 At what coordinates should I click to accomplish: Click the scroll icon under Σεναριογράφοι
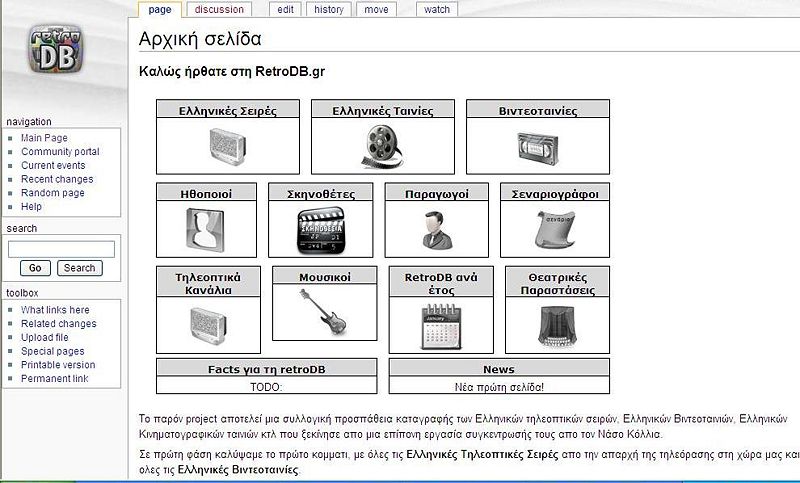point(555,229)
